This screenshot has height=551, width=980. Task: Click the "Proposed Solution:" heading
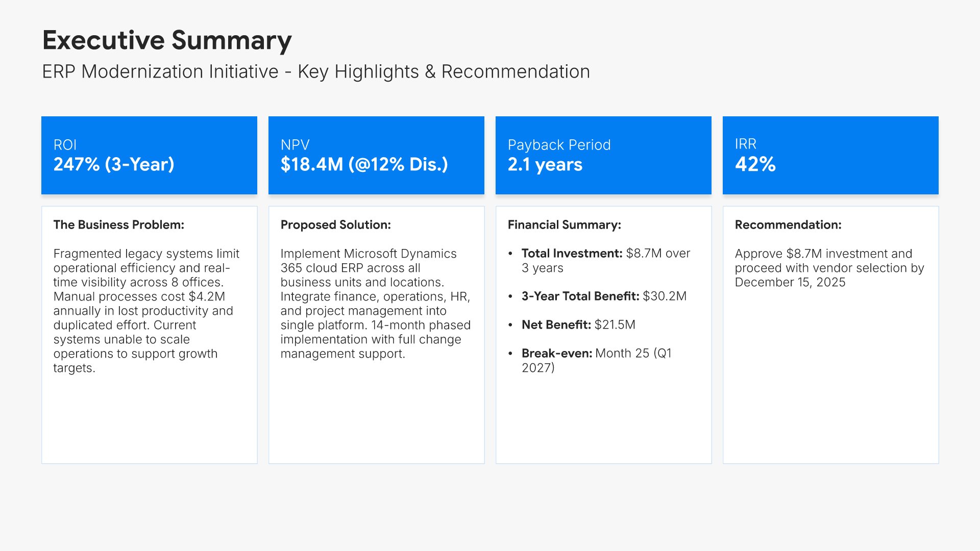point(335,224)
